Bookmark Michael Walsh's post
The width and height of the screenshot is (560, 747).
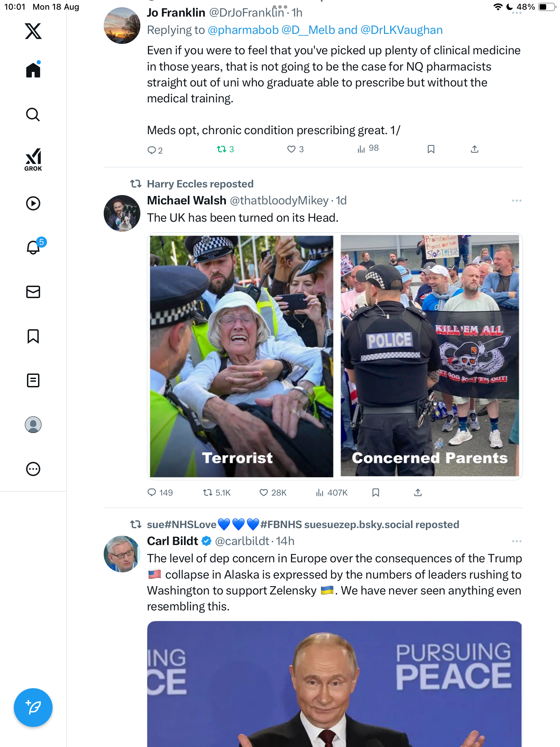click(x=376, y=492)
